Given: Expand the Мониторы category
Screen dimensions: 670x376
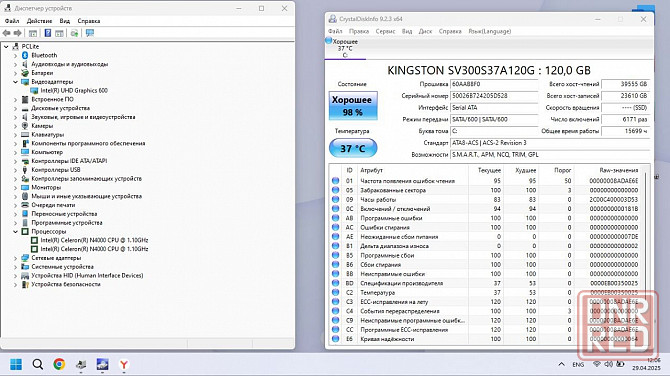Looking at the screenshot, I should [15, 187].
